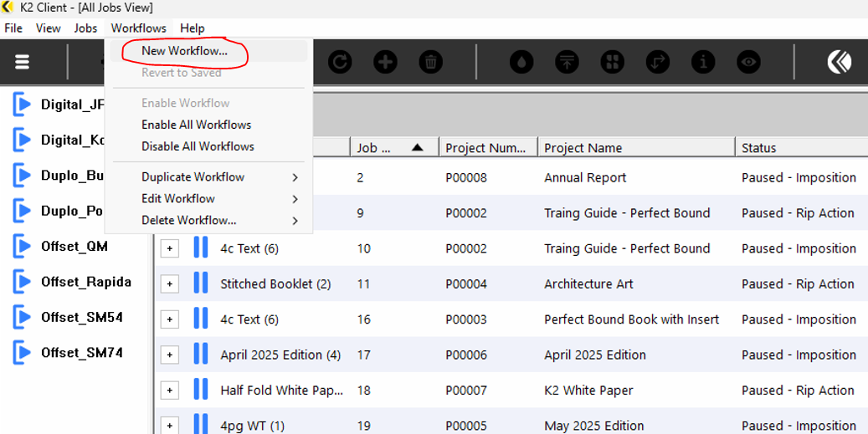Click Architecture Art project name cell
Viewport: 868px width, 434px height.
pyautogui.click(x=588, y=284)
